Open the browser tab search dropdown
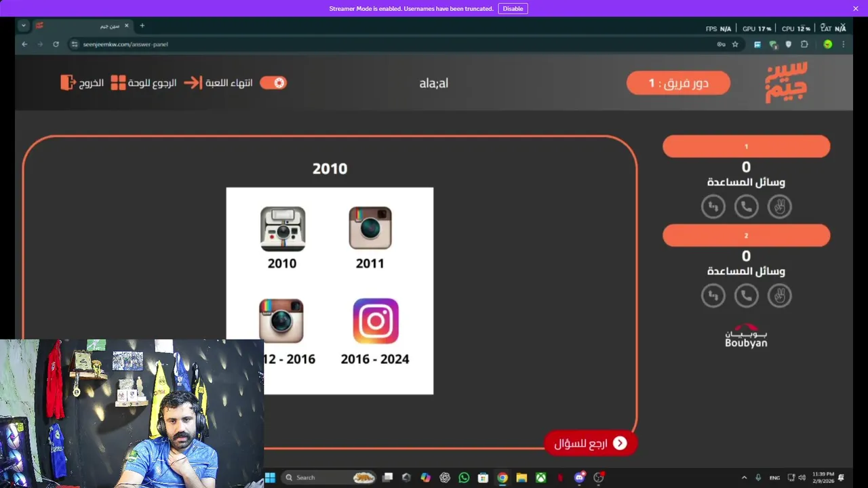Image resolution: width=868 pixels, height=488 pixels. tap(24, 26)
